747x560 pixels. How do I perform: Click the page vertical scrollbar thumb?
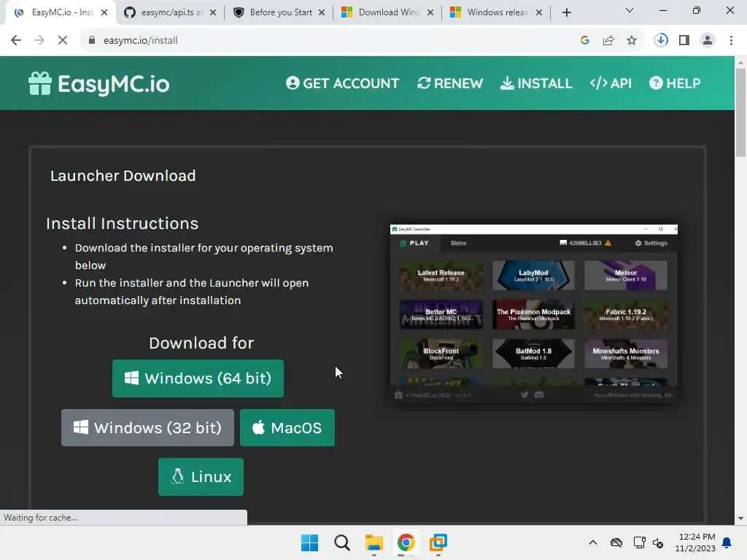(741, 112)
